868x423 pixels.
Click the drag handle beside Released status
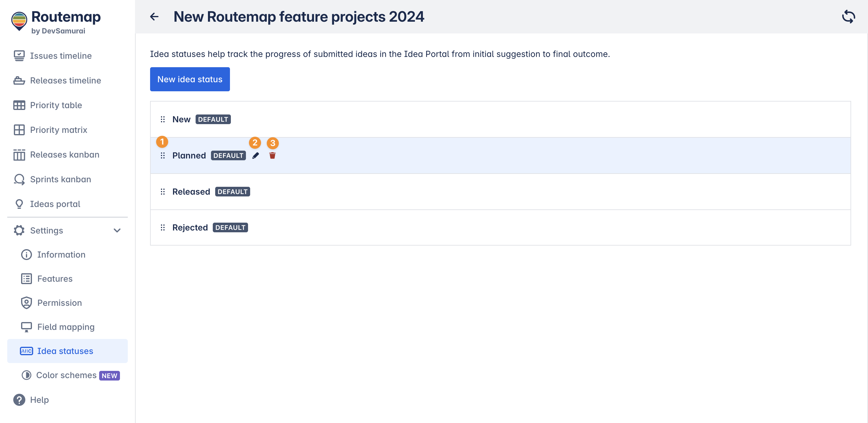click(x=163, y=192)
